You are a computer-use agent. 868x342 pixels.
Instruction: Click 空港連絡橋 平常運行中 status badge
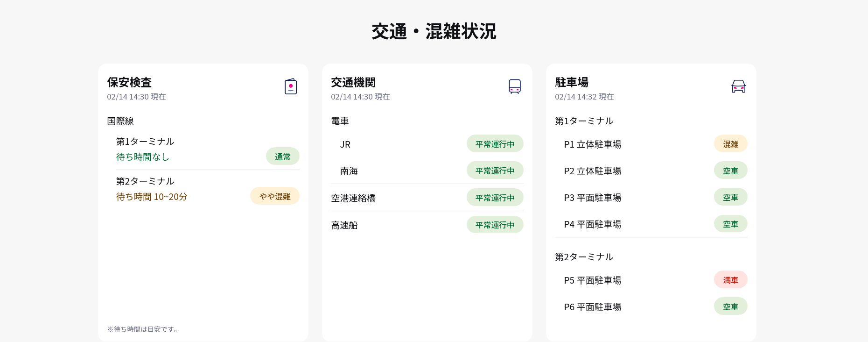point(495,198)
